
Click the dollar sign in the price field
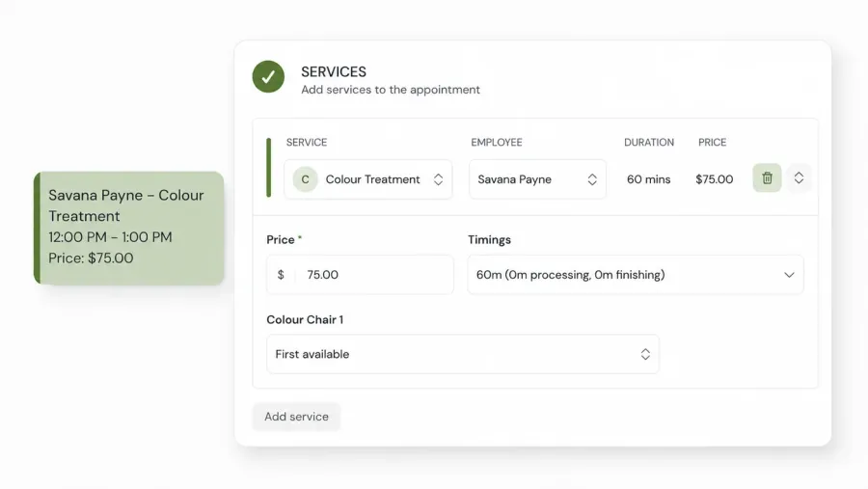[281, 275]
